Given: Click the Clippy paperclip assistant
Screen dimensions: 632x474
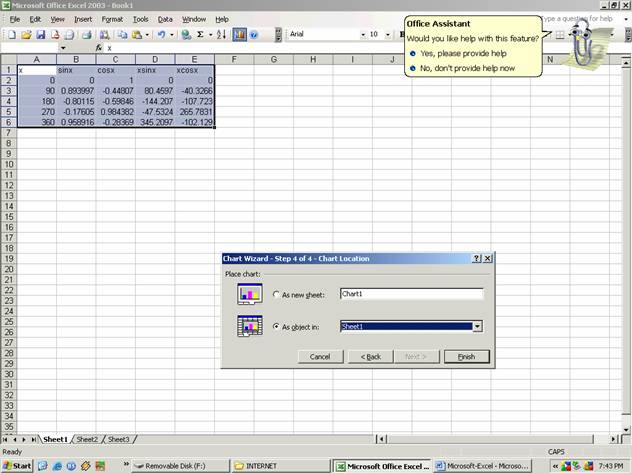Looking at the screenshot, I should tap(582, 44).
